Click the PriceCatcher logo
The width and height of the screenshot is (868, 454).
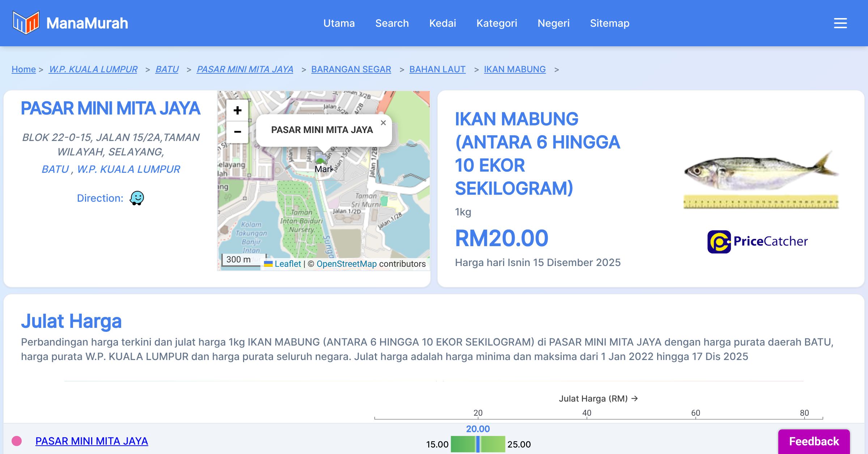tap(757, 241)
